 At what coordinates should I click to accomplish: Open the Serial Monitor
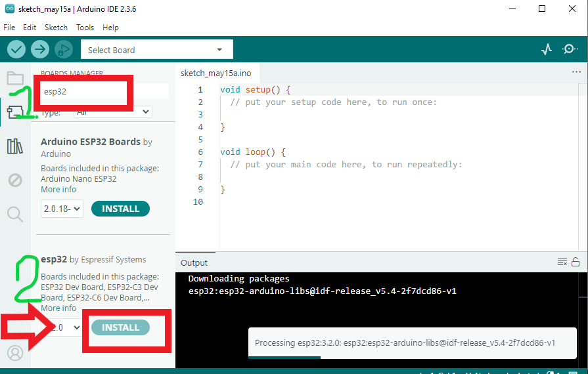[x=570, y=49]
